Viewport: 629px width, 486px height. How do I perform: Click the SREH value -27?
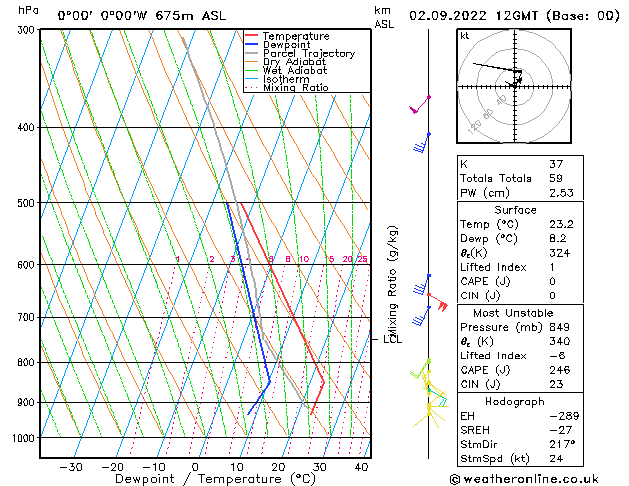(560, 430)
